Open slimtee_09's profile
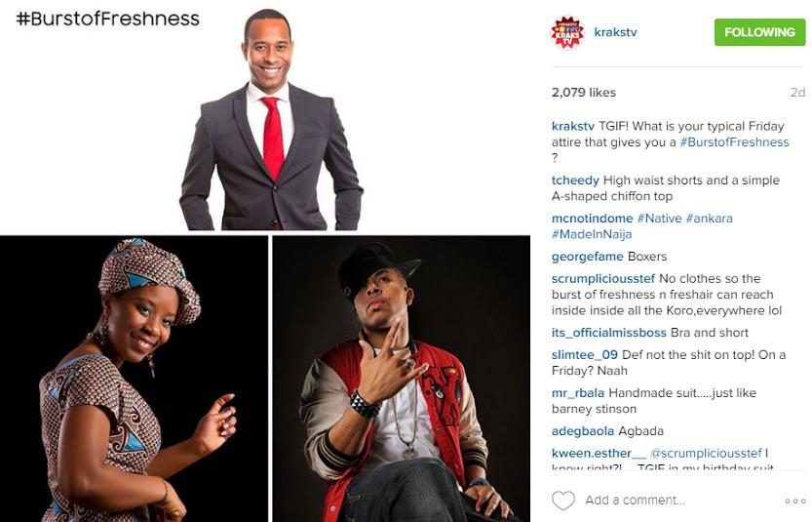 point(585,355)
